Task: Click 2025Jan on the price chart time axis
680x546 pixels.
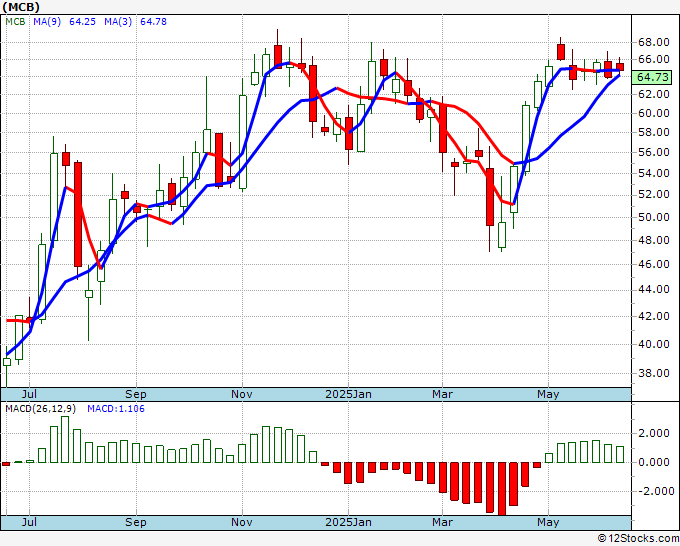Action: pyautogui.click(x=348, y=394)
